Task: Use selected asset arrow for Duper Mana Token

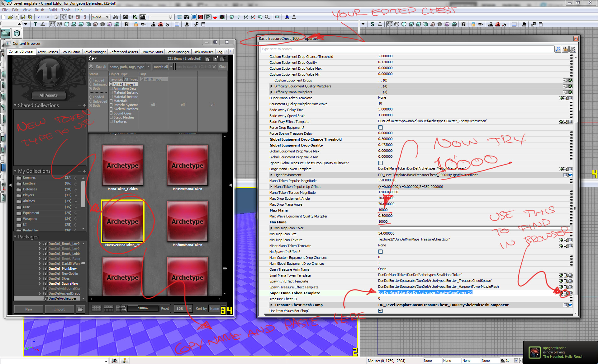Action: click(x=561, y=98)
